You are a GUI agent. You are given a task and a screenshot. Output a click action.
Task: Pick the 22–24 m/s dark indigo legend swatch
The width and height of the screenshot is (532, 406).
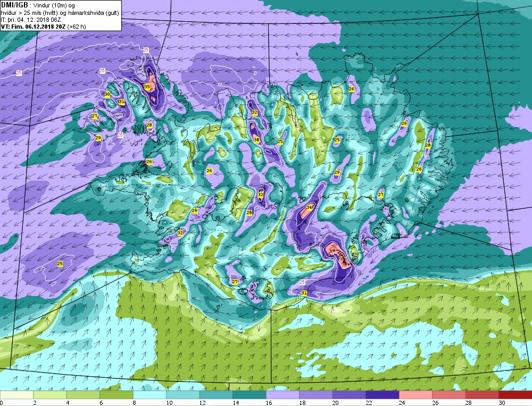[383, 395]
